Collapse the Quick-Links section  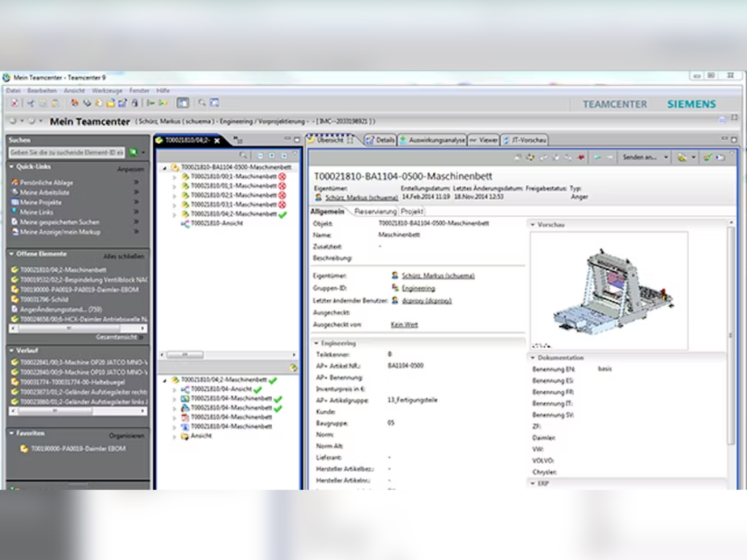pos(12,167)
